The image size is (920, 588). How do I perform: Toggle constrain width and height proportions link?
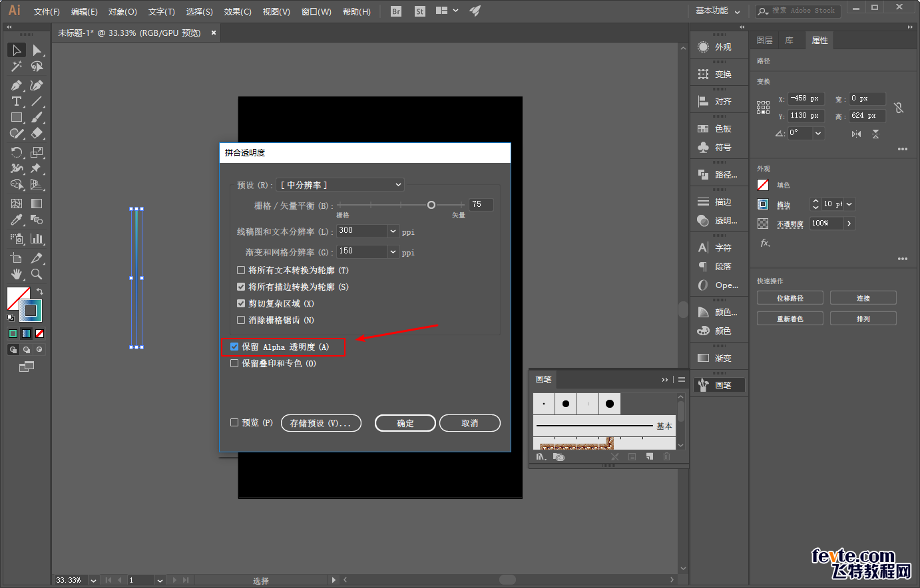(x=899, y=107)
